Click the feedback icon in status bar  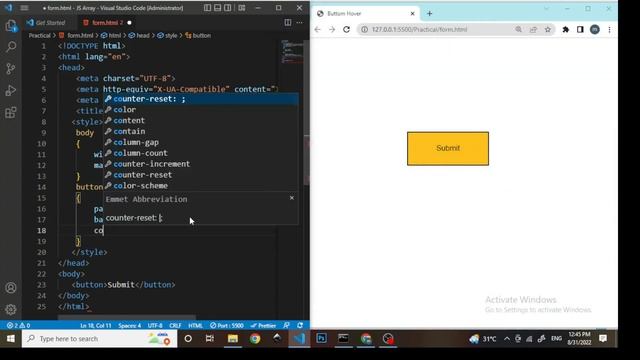pyautogui.click(x=287, y=325)
